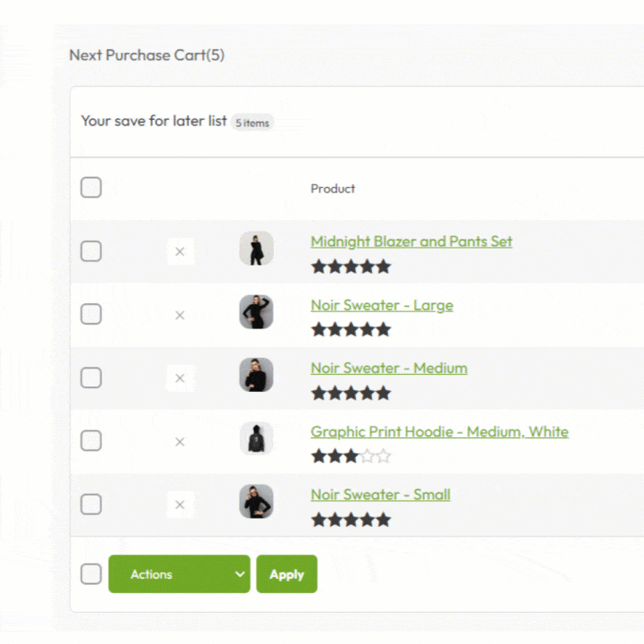This screenshot has height=644, width=644.
Task: Open Noir Sweater - Large product link
Action: point(382,305)
